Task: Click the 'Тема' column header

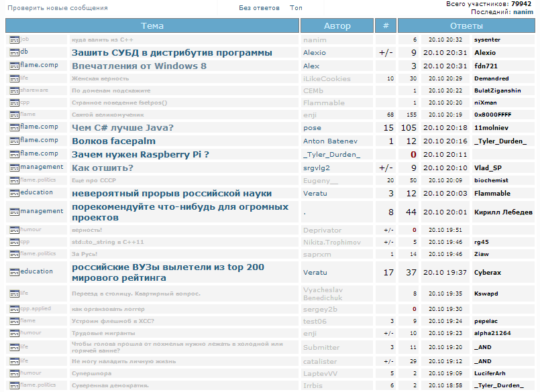Action: tap(152, 25)
